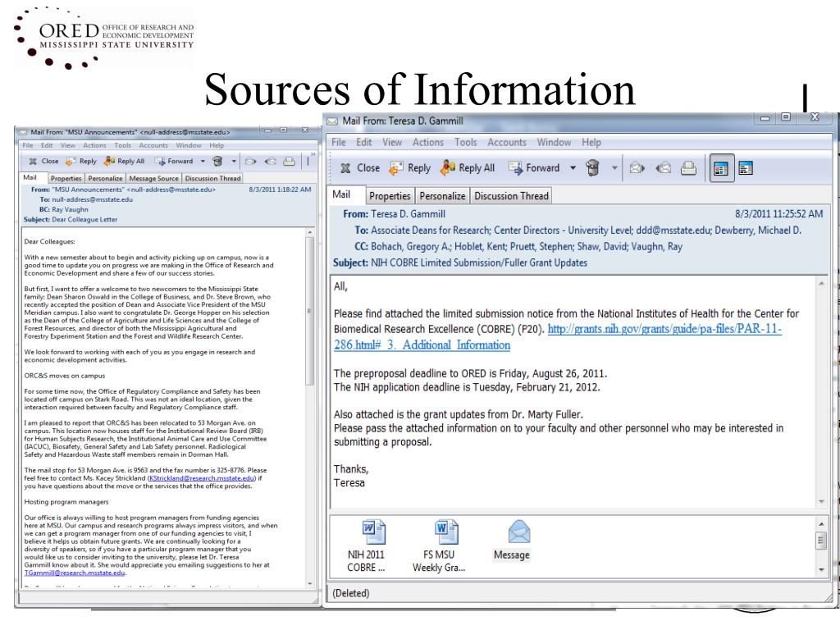Click Reply All in MSU Announcements window

click(x=125, y=162)
